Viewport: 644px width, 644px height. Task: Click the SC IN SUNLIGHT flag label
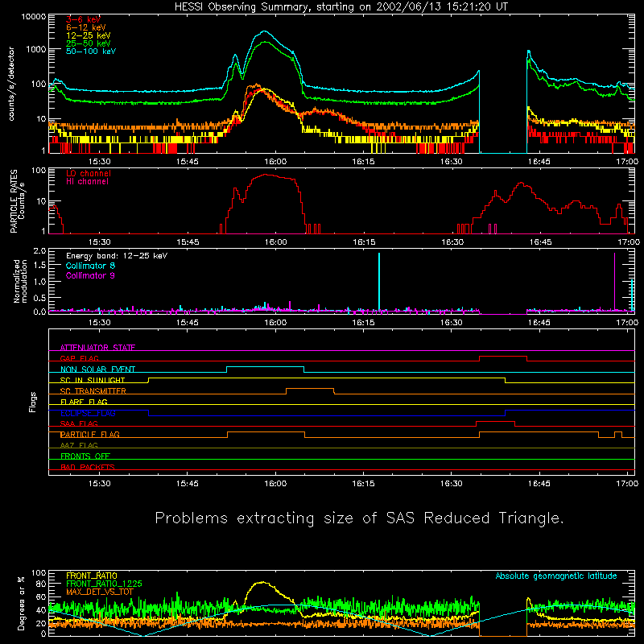click(93, 380)
